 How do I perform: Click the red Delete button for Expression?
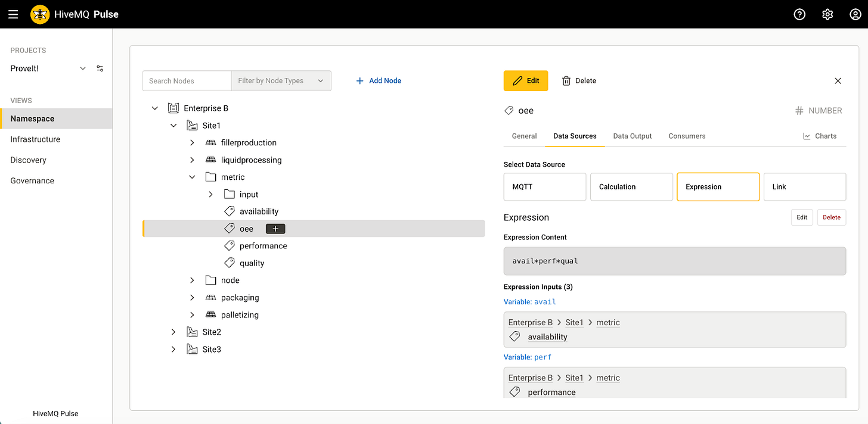point(832,217)
